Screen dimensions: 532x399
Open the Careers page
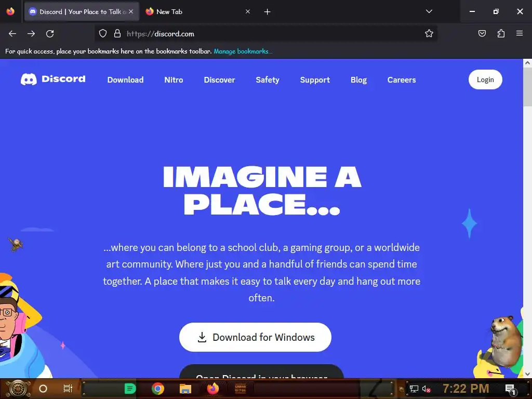tap(402, 79)
